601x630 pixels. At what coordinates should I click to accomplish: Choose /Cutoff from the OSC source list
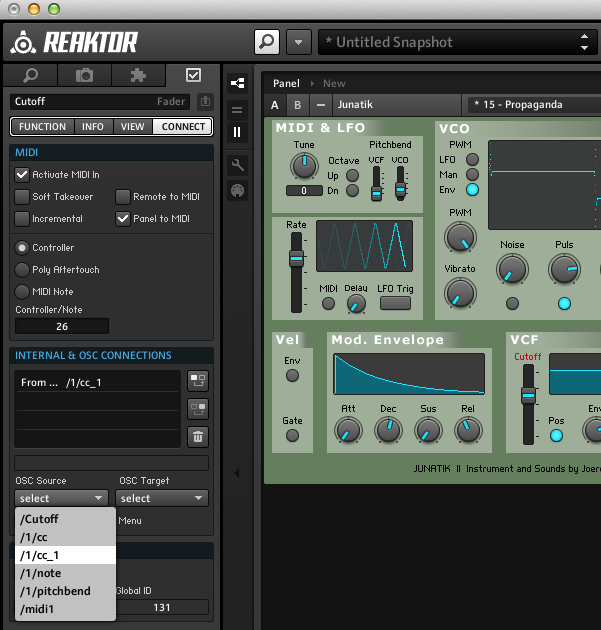tap(65, 519)
